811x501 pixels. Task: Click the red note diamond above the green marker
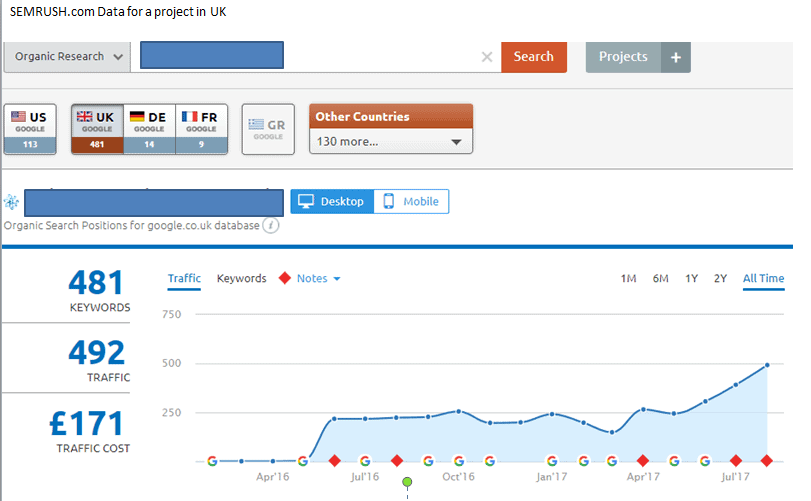(397, 461)
